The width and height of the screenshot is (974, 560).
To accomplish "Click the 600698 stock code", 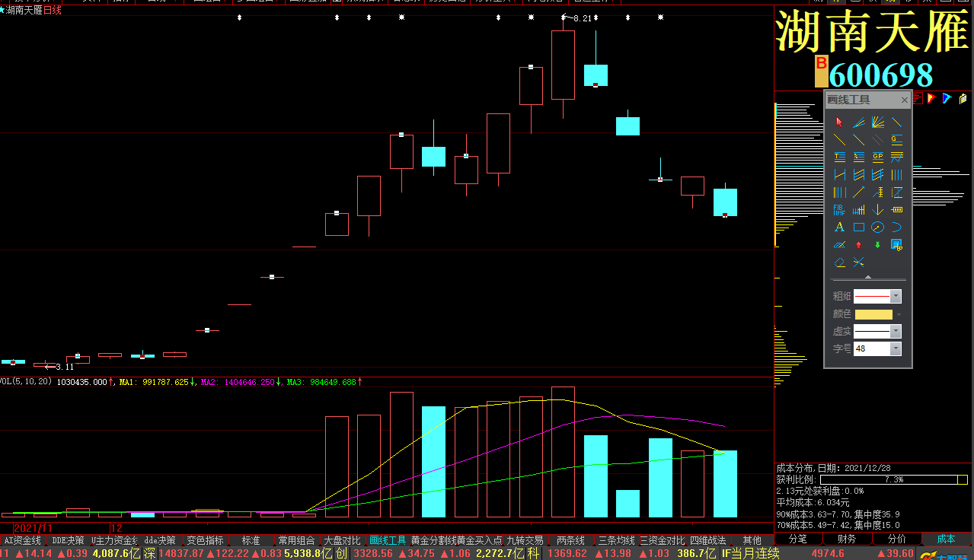I will [881, 75].
